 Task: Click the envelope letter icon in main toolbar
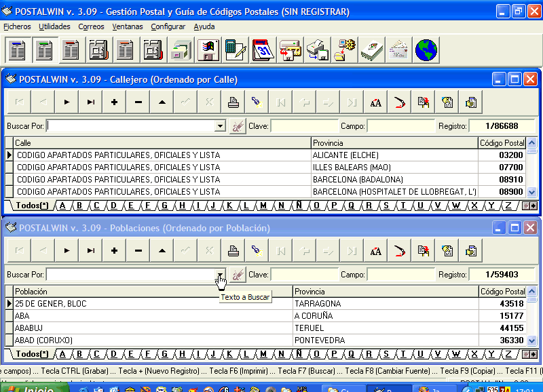click(x=399, y=50)
